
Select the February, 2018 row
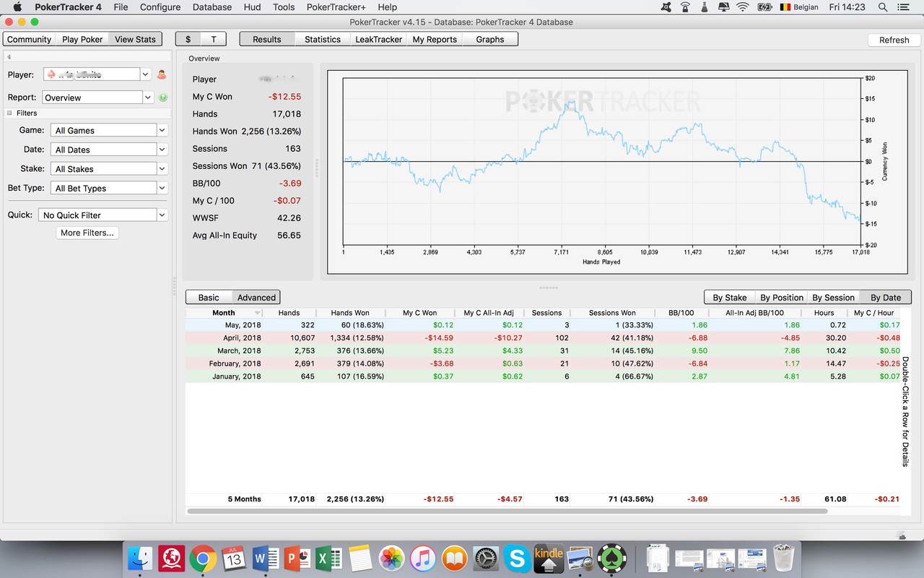coord(544,364)
